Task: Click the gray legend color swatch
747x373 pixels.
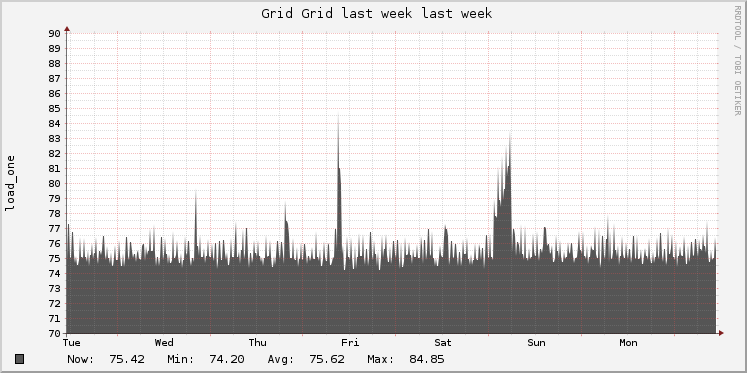Action: (x=20, y=359)
